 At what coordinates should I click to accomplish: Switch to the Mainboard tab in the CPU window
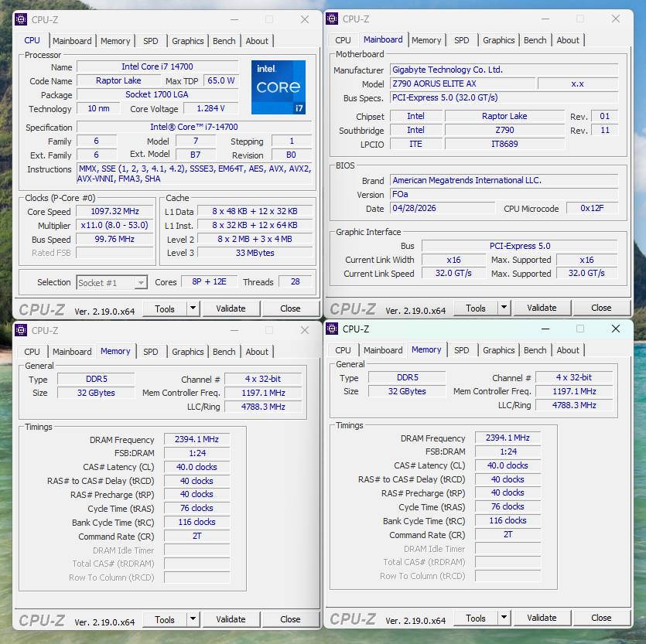click(x=72, y=41)
